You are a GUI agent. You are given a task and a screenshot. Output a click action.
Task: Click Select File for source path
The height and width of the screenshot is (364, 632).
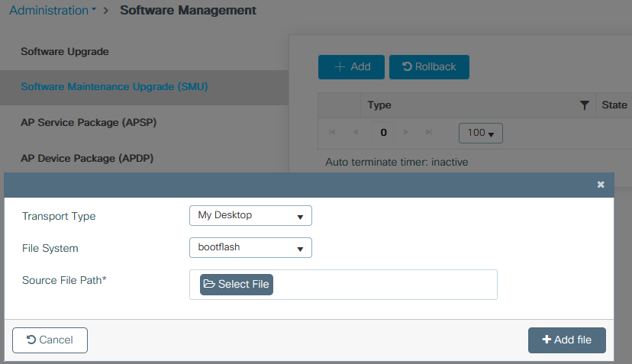coord(237,285)
